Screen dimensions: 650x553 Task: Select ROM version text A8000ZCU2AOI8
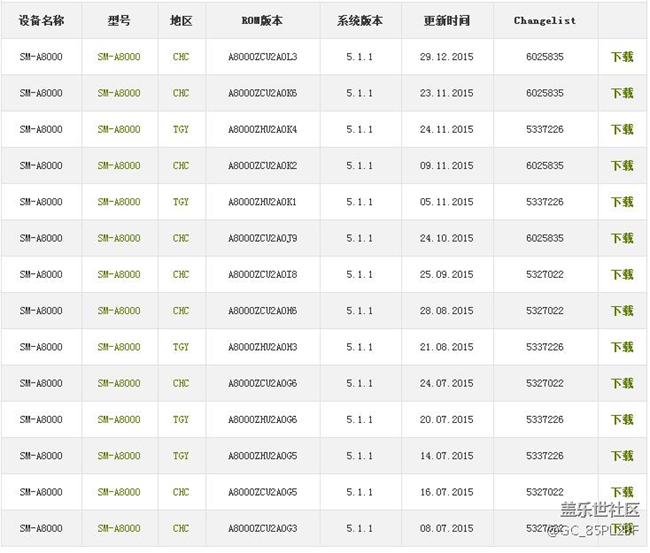coord(262,274)
